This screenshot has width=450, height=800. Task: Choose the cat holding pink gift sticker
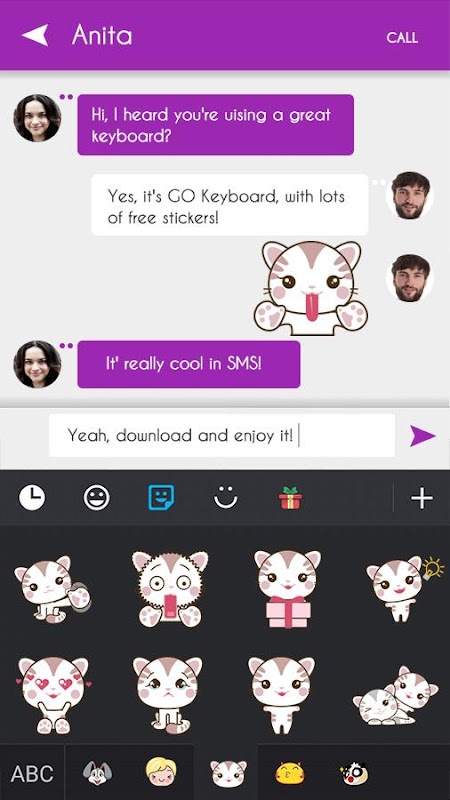(x=288, y=589)
